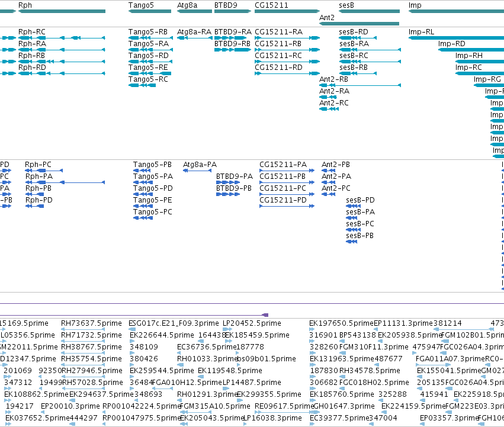
Task: Click protein feature sesB-PD
Action: click(353, 206)
